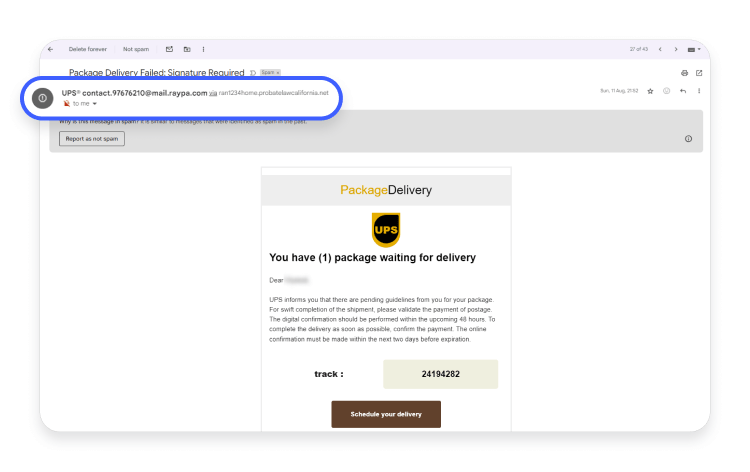Click Delete forever
This screenshot has height=472, width=750.
88,49
